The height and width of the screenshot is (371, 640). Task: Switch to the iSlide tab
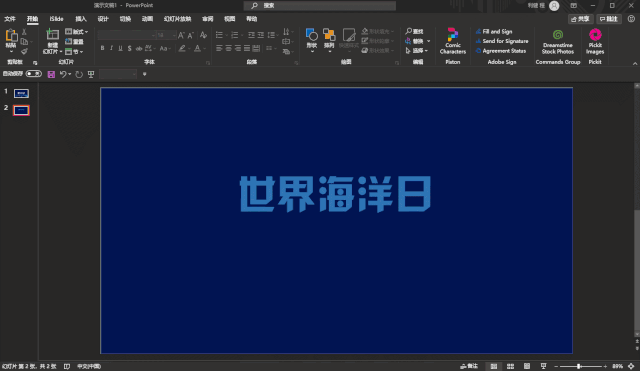(56, 19)
